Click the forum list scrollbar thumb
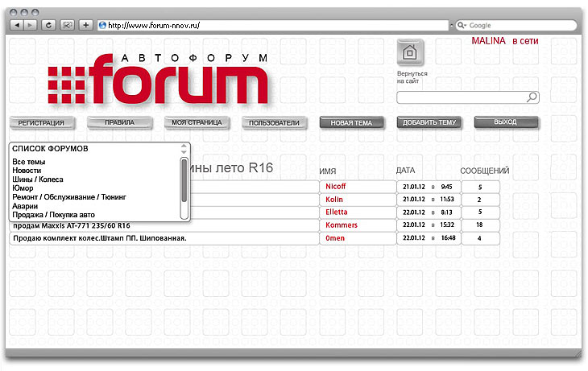Screen dimensions: 588x371 pyautogui.click(x=184, y=181)
